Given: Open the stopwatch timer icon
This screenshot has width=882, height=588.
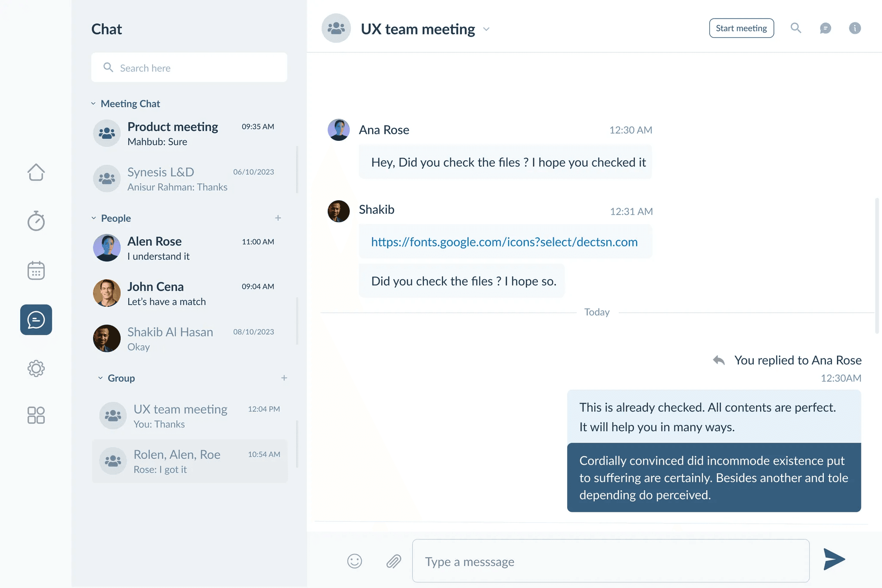Looking at the screenshot, I should (36, 221).
